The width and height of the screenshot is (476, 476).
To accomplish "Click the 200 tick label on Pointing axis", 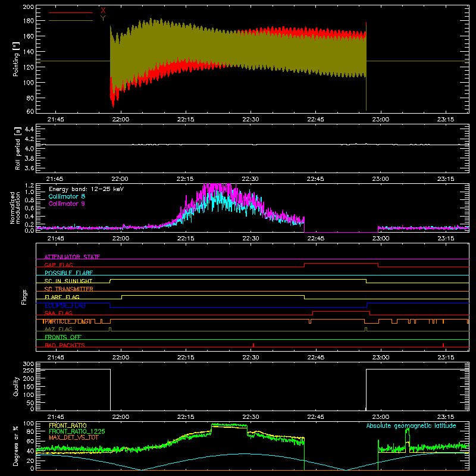I will coord(29,7).
